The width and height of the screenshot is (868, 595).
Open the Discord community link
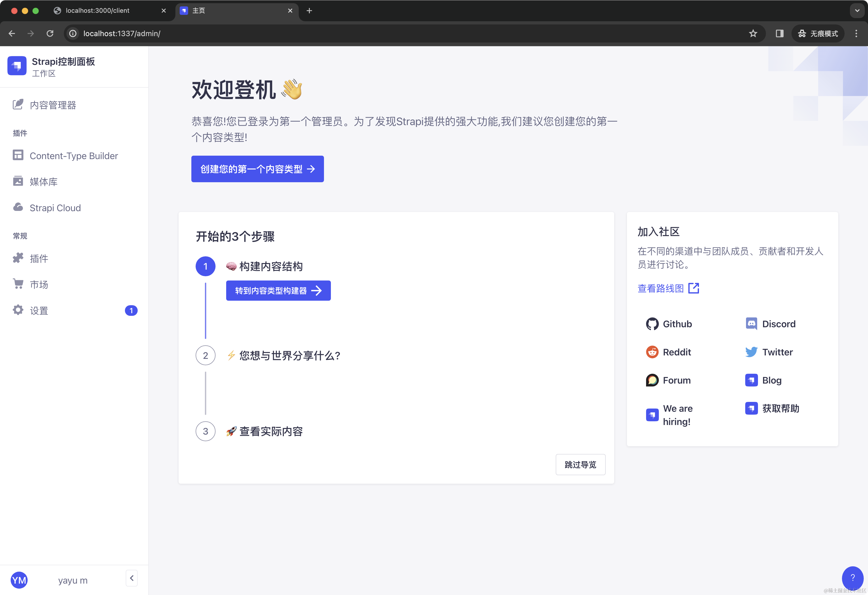point(770,324)
